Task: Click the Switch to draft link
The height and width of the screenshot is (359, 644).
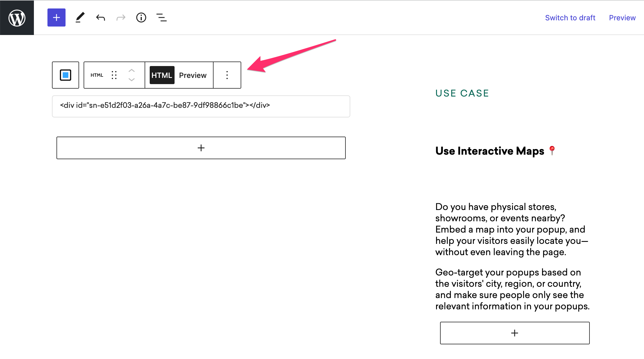Action: pyautogui.click(x=570, y=18)
